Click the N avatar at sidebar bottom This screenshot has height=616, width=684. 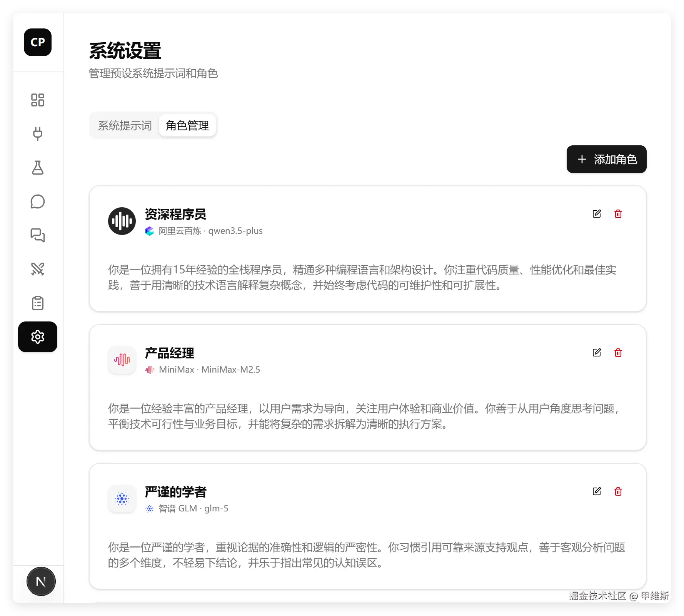point(41,581)
